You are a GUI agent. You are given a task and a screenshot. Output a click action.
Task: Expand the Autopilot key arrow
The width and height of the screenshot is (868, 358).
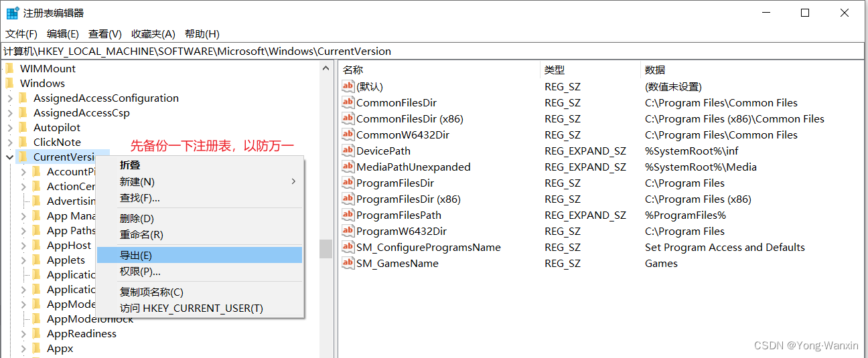(10, 128)
